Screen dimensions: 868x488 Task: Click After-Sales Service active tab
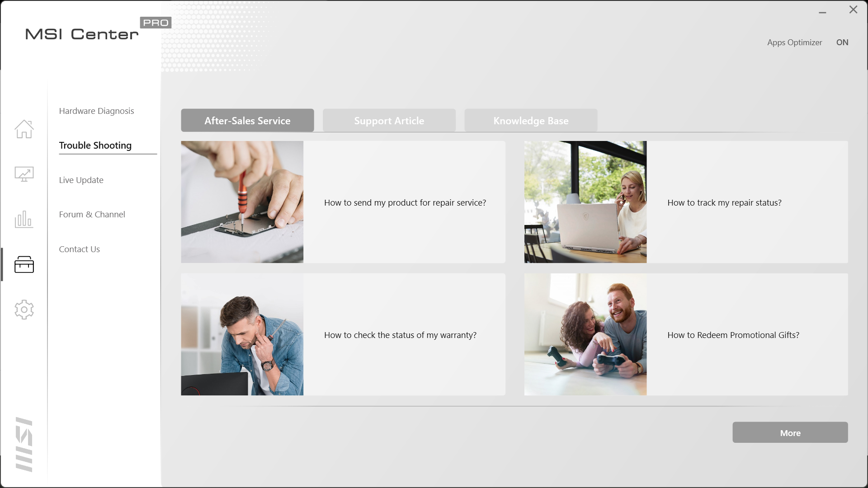pyautogui.click(x=247, y=120)
